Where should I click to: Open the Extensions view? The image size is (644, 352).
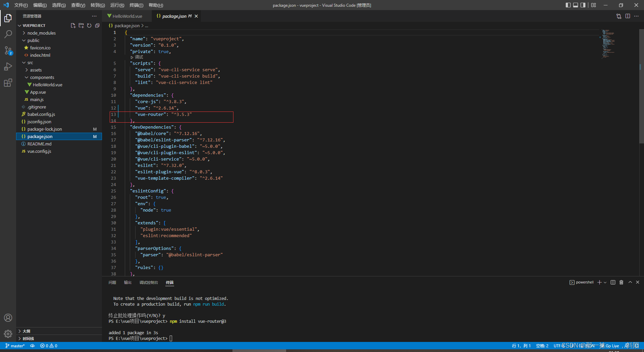coord(8,83)
